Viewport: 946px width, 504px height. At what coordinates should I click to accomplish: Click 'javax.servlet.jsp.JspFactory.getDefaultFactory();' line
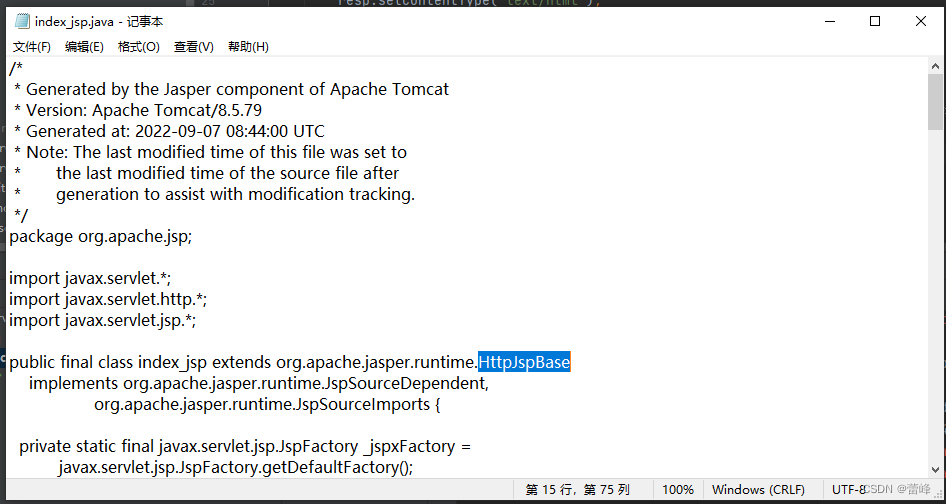[236, 468]
